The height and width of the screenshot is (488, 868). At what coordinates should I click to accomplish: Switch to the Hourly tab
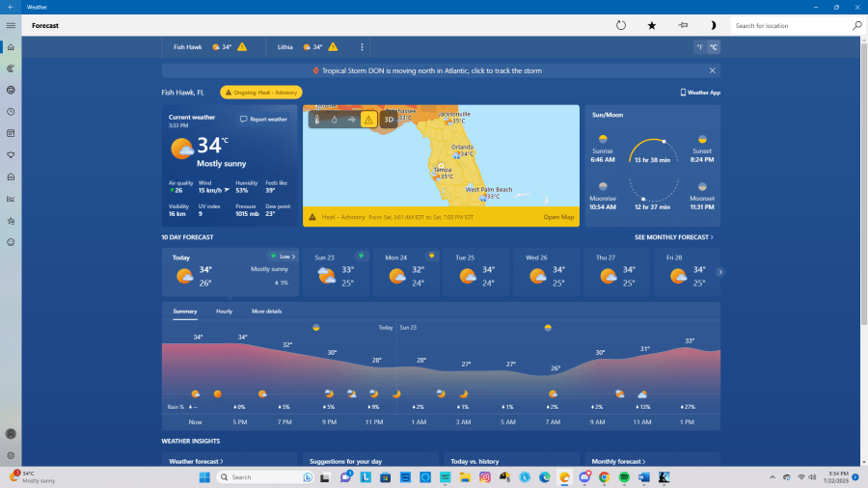click(x=224, y=312)
